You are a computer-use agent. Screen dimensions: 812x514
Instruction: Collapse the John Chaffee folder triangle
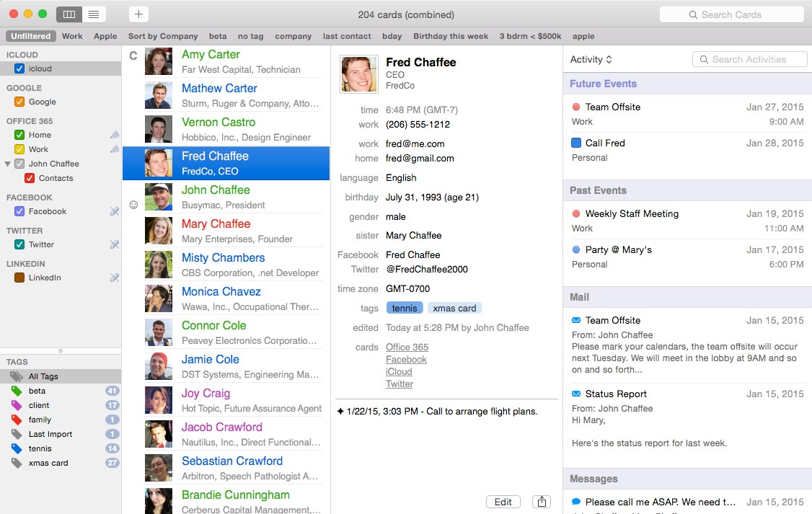pos(7,164)
